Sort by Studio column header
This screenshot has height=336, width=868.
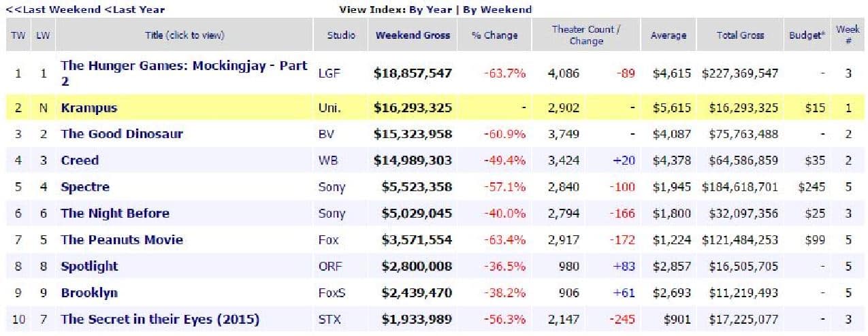pyautogui.click(x=340, y=35)
